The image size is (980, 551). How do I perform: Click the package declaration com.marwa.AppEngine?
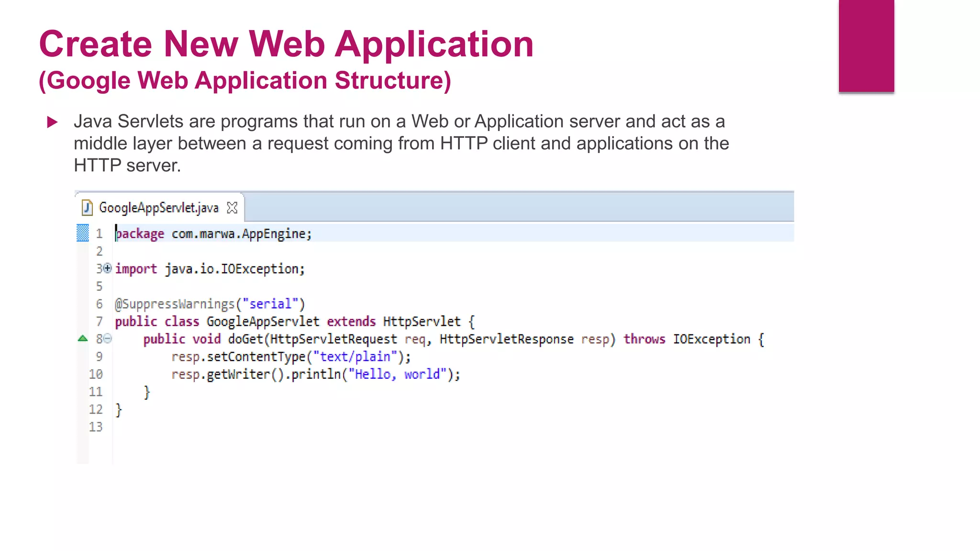[x=241, y=233]
